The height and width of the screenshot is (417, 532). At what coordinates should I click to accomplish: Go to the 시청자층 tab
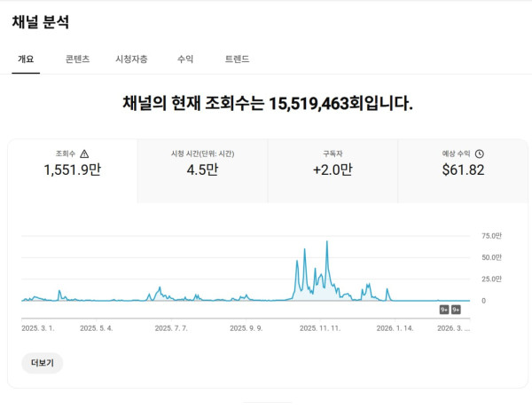point(131,59)
